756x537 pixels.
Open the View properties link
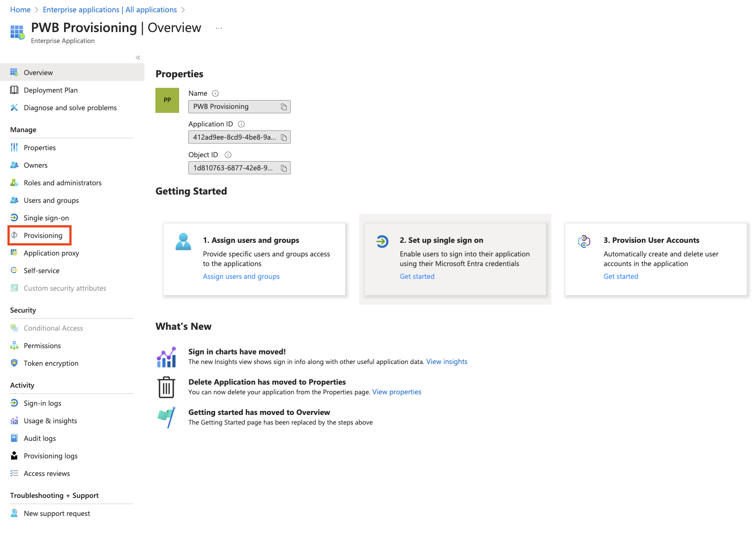[x=396, y=392]
